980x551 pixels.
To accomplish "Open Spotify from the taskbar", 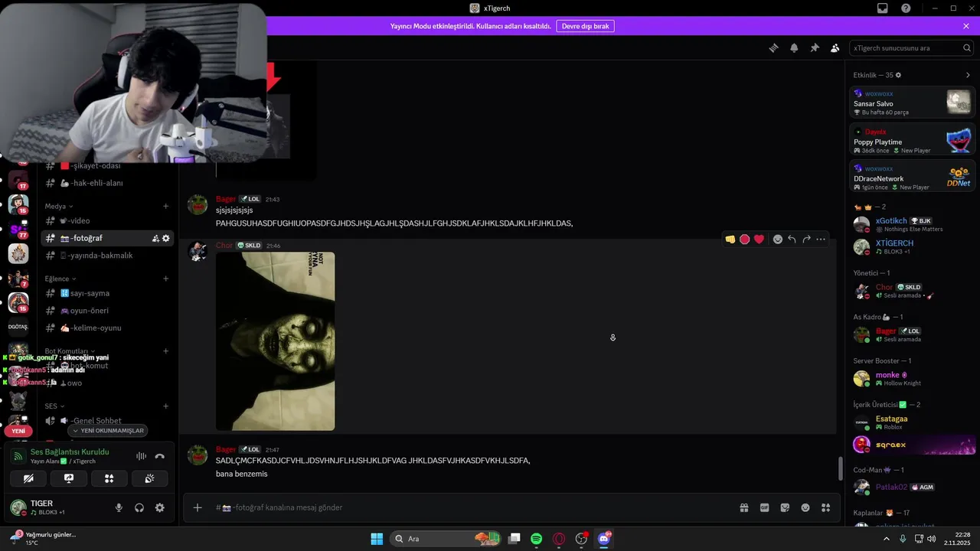I will pos(537,539).
